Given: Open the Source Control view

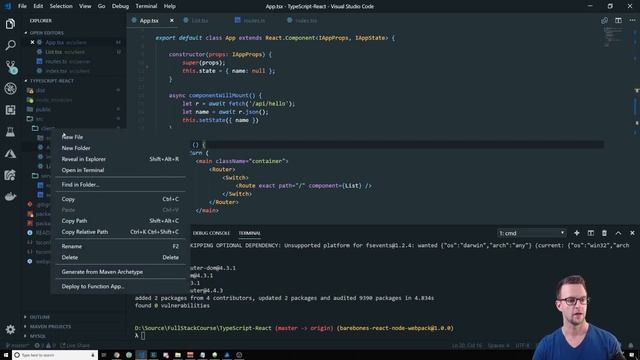Looking at the screenshot, I should coord(11,67).
